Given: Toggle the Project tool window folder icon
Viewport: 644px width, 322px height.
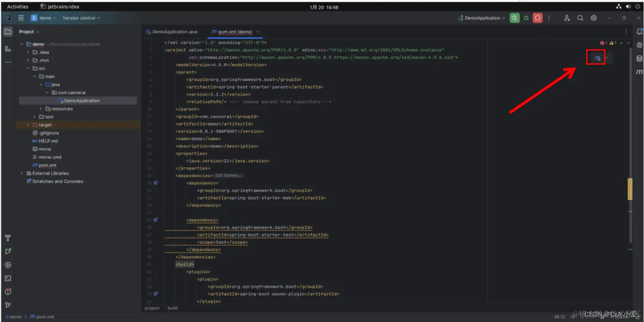Looking at the screenshot, I should click(x=8, y=32).
